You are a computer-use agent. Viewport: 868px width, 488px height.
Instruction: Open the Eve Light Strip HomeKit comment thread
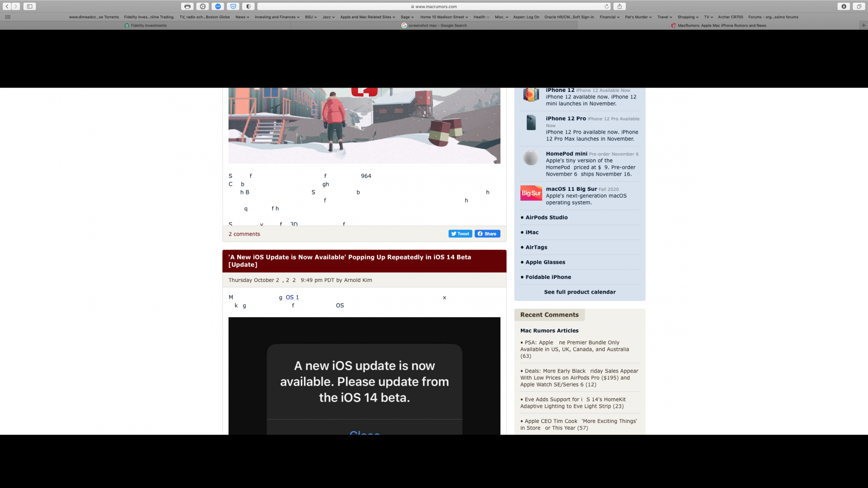(x=573, y=403)
